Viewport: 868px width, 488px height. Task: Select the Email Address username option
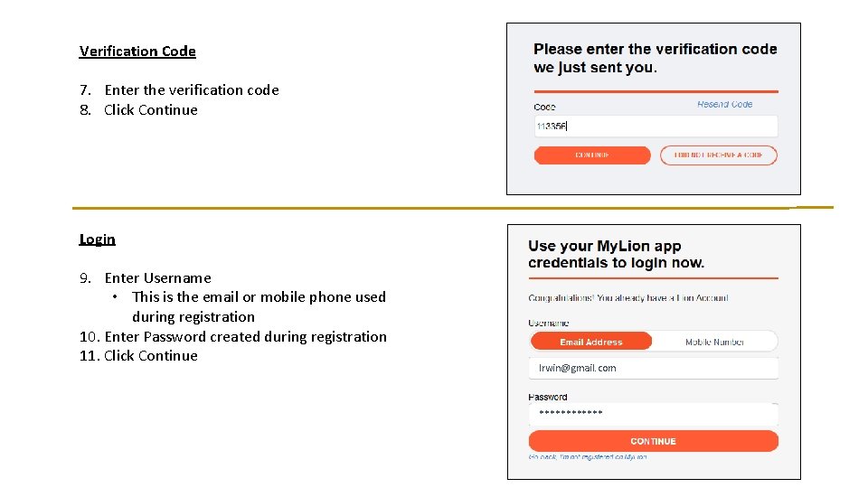(x=590, y=342)
